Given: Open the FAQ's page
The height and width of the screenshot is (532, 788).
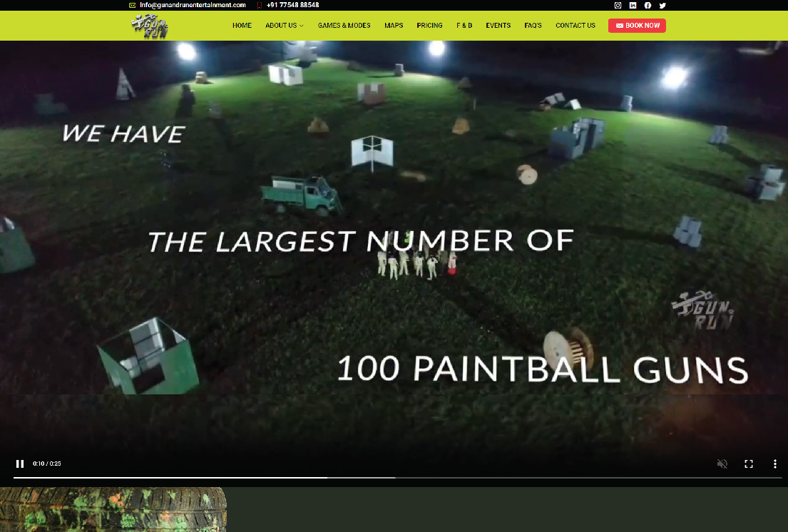Looking at the screenshot, I should click(533, 26).
